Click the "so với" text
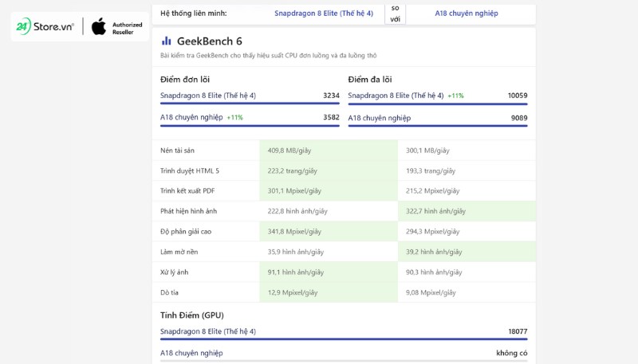638x364 pixels. coord(395,14)
